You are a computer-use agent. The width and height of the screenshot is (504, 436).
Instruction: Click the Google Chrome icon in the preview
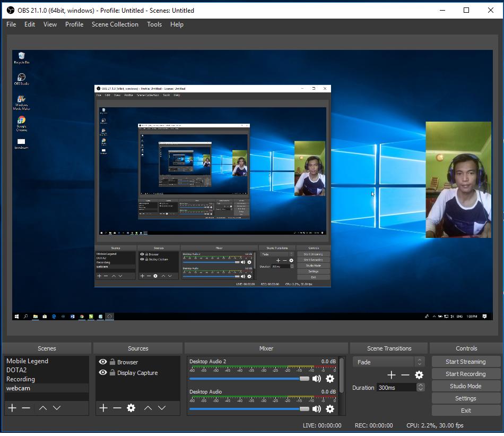[x=22, y=124]
